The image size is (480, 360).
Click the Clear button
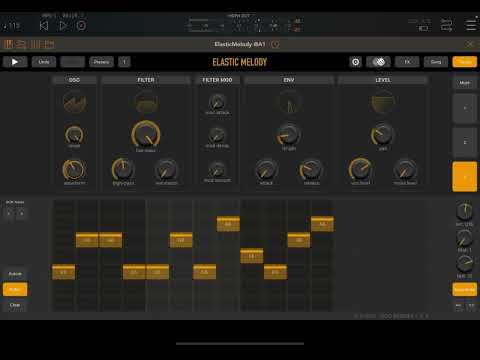(15, 305)
